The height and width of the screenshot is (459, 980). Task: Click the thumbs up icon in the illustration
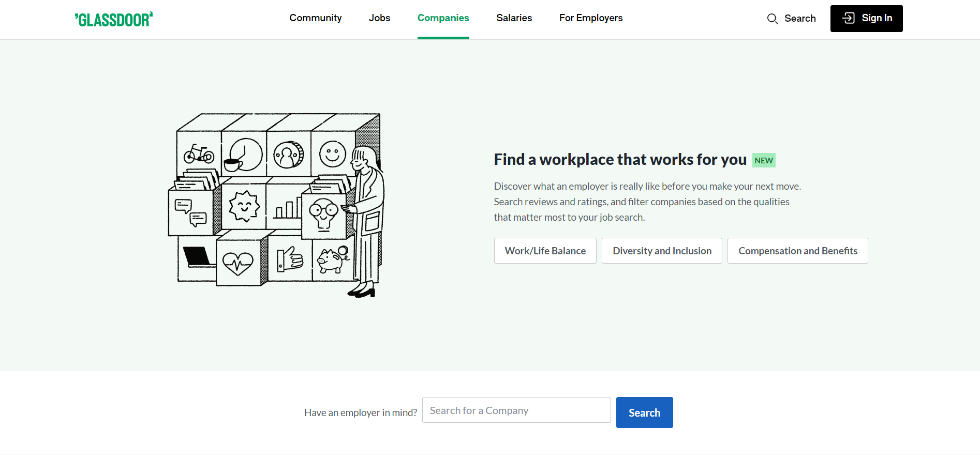tap(289, 258)
